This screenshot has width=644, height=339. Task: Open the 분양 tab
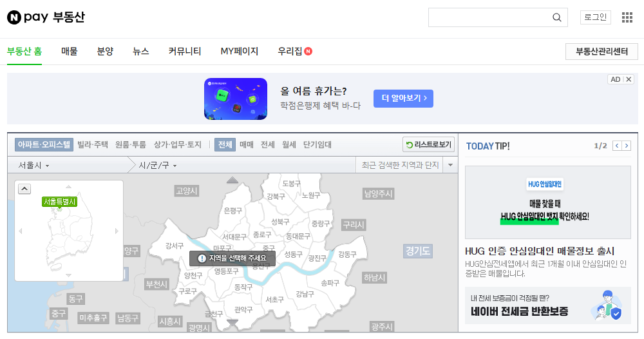click(105, 52)
